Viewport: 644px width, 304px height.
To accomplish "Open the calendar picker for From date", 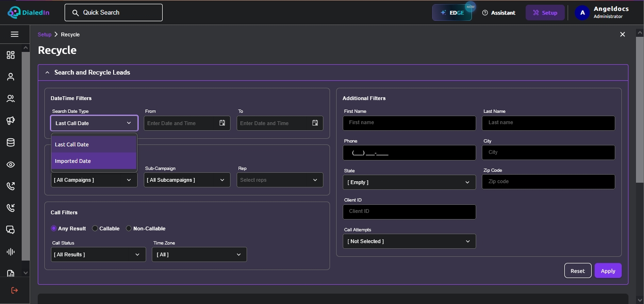I will point(222,123).
